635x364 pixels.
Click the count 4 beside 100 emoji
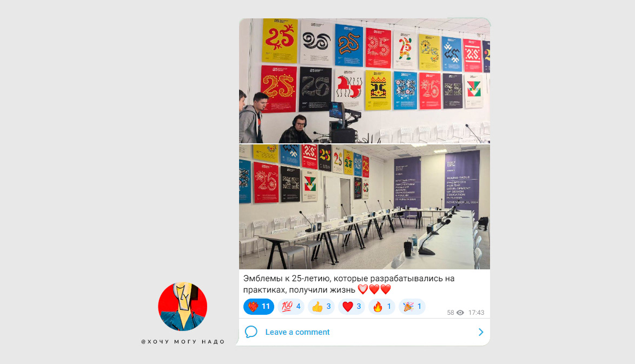pyautogui.click(x=298, y=307)
